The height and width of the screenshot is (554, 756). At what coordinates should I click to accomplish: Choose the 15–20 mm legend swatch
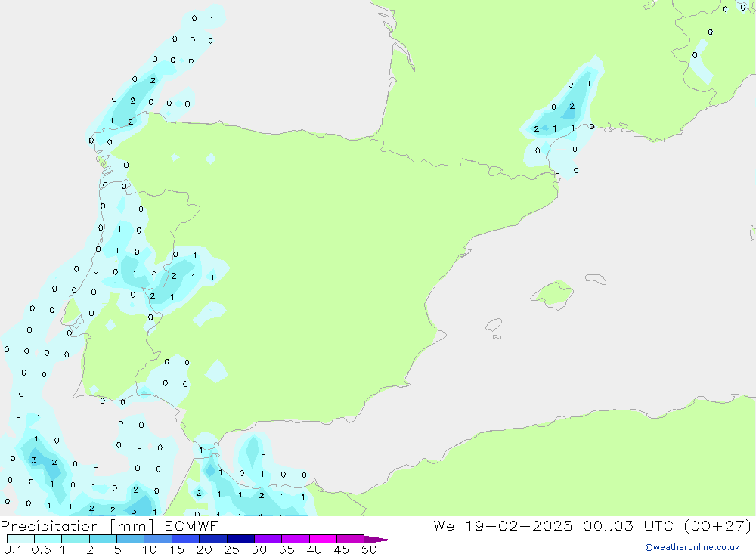[185, 539]
